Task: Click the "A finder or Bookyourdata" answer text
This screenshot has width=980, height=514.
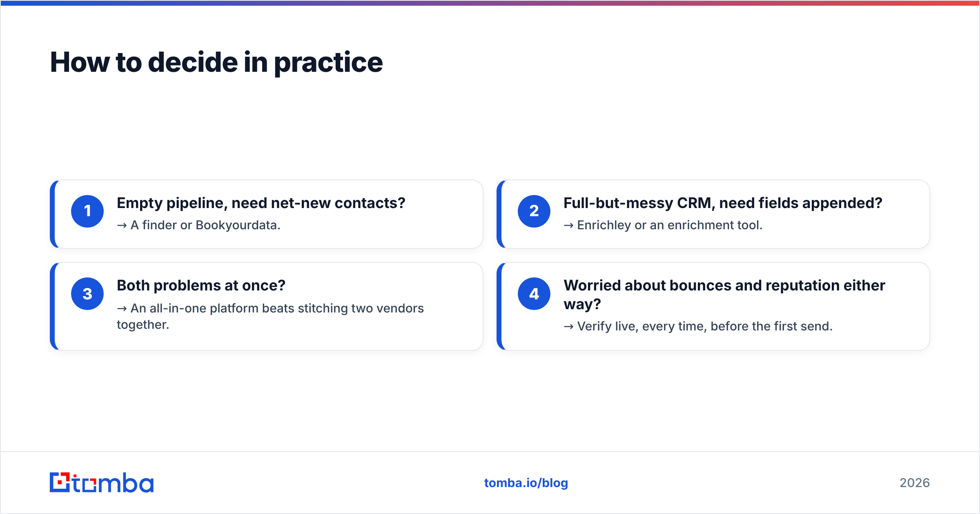Action: pyautogui.click(x=205, y=225)
